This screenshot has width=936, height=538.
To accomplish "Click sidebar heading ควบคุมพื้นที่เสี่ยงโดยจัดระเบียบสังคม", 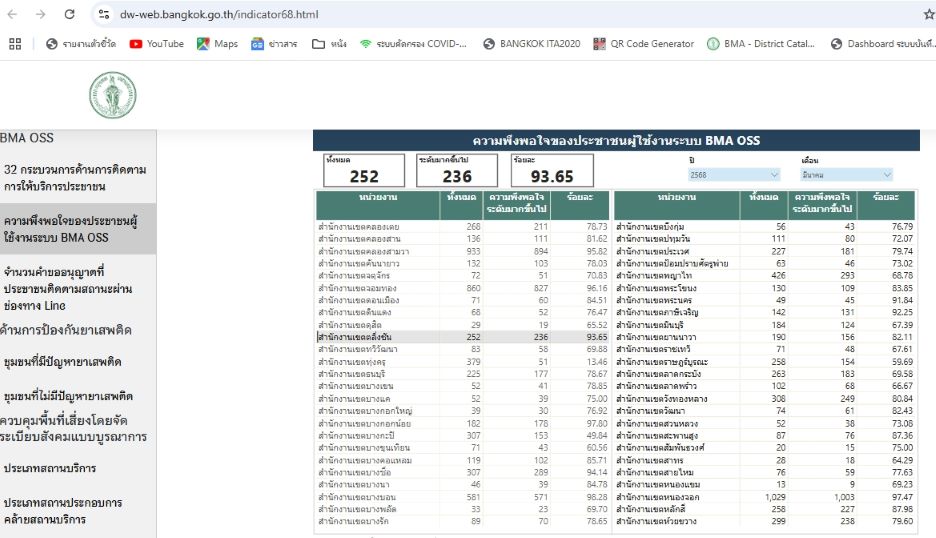I will click(73, 428).
